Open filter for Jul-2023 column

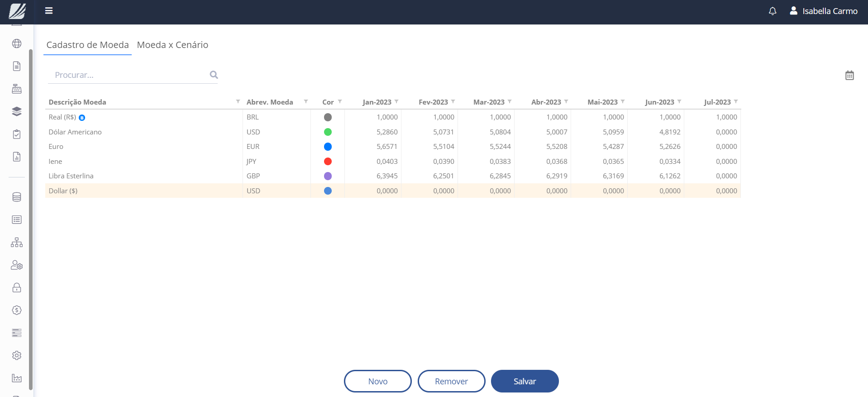click(x=735, y=101)
